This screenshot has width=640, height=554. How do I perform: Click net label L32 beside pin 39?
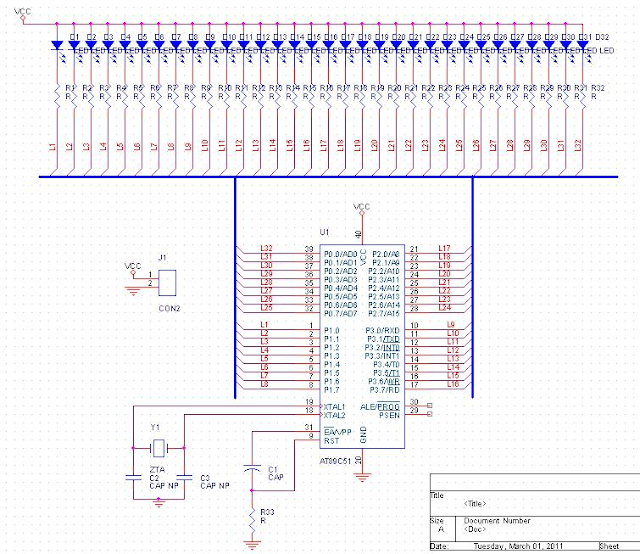[x=266, y=248]
